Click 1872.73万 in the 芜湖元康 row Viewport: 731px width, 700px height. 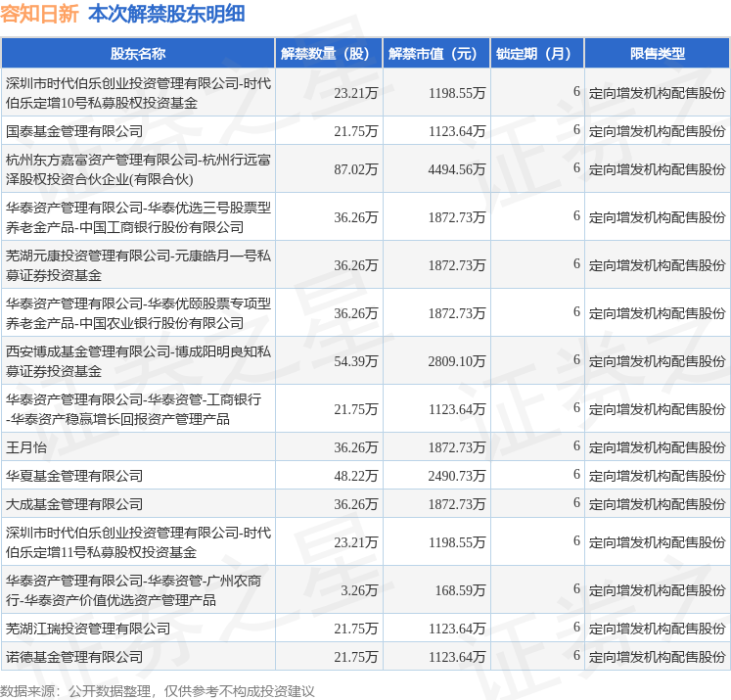click(x=457, y=265)
